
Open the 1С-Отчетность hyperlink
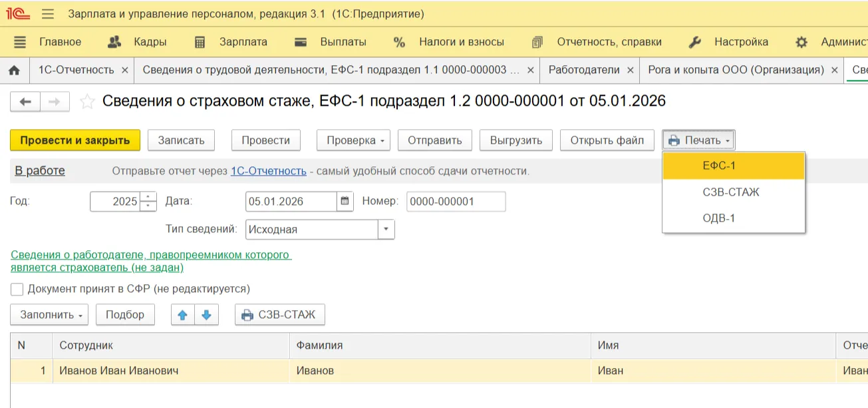[268, 171]
